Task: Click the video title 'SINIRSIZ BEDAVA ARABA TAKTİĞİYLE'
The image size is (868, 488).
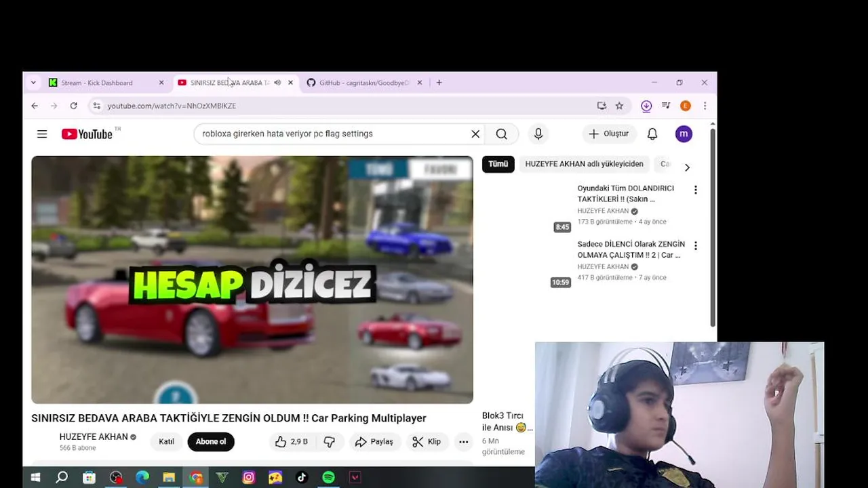Action: (x=229, y=418)
